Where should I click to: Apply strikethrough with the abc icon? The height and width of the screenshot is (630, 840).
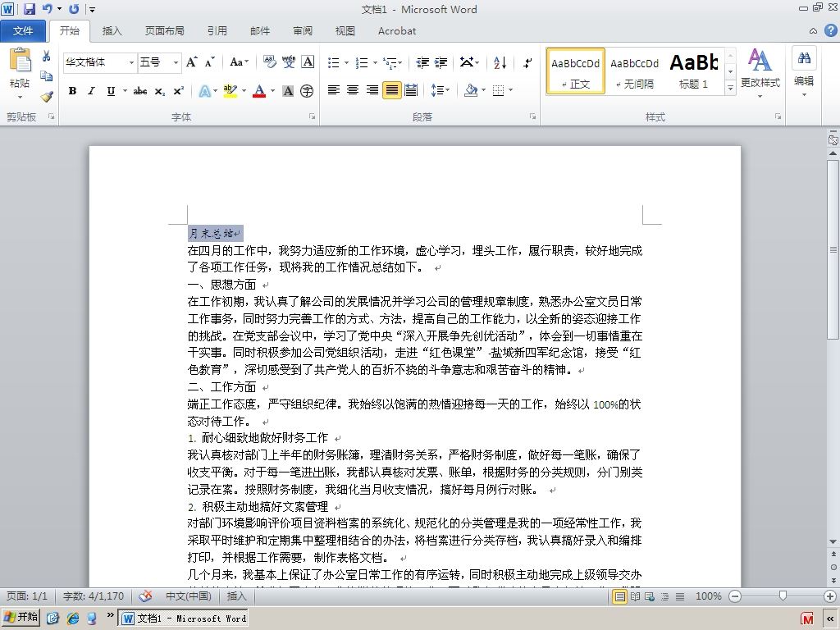tap(139, 91)
